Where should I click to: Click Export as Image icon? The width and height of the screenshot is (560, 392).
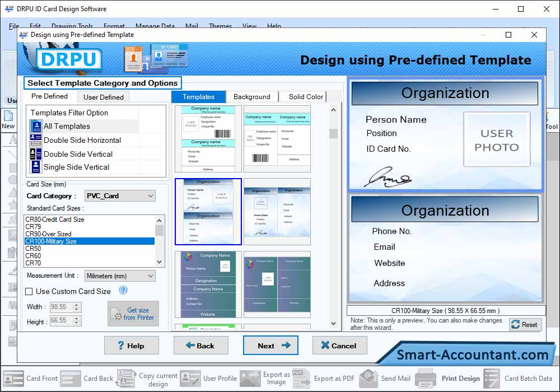[250, 379]
